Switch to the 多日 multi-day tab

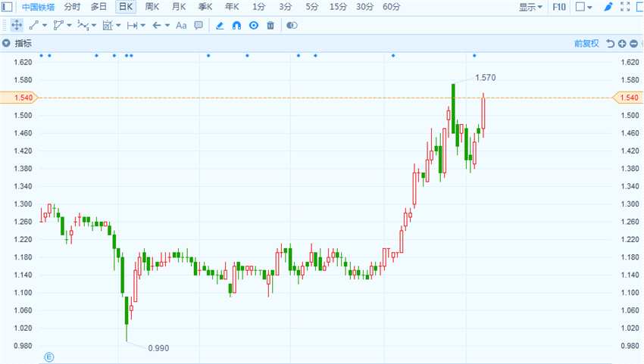coord(98,7)
